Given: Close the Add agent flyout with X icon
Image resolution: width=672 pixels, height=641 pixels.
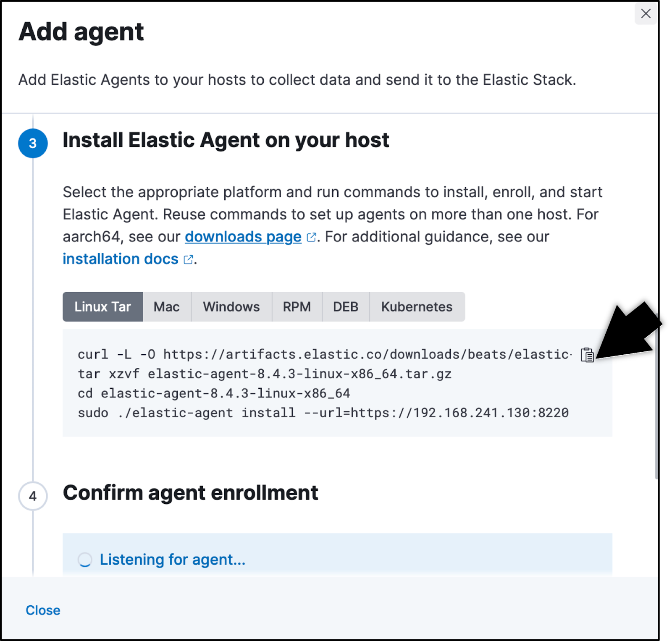Looking at the screenshot, I should pyautogui.click(x=646, y=13).
